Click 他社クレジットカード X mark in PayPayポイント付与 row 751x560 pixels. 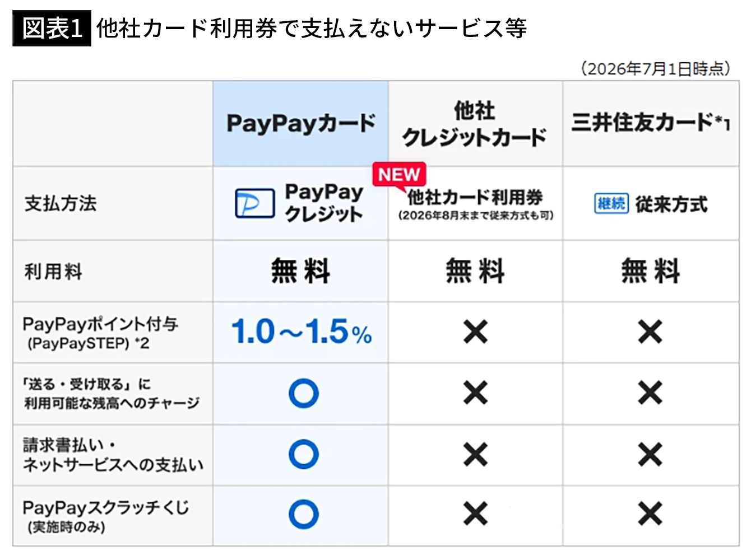pyautogui.click(x=475, y=332)
